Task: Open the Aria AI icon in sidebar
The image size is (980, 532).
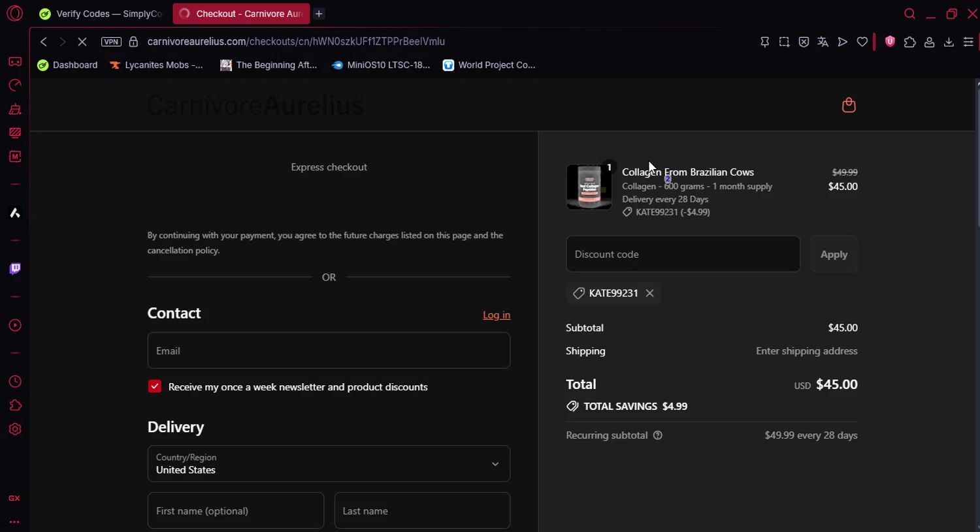Action: pos(15,213)
